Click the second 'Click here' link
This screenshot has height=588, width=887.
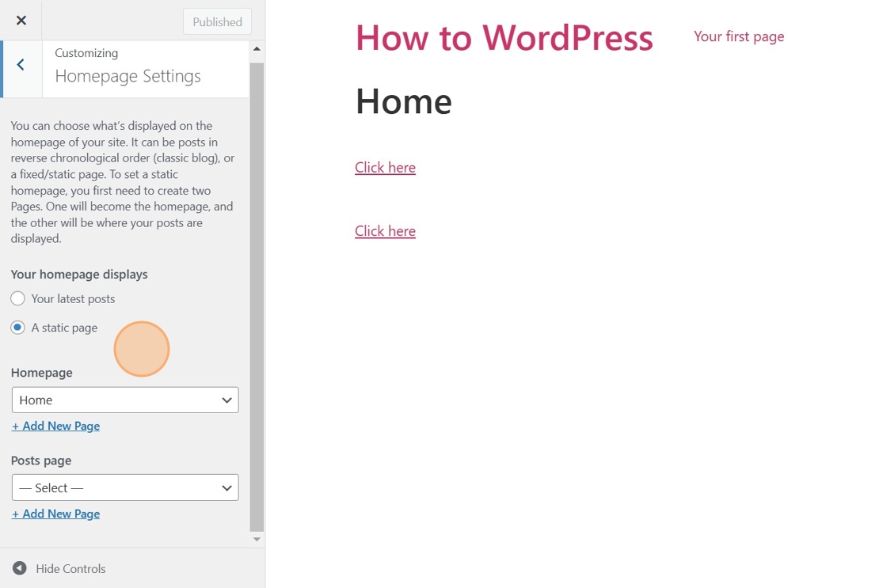[x=385, y=230]
